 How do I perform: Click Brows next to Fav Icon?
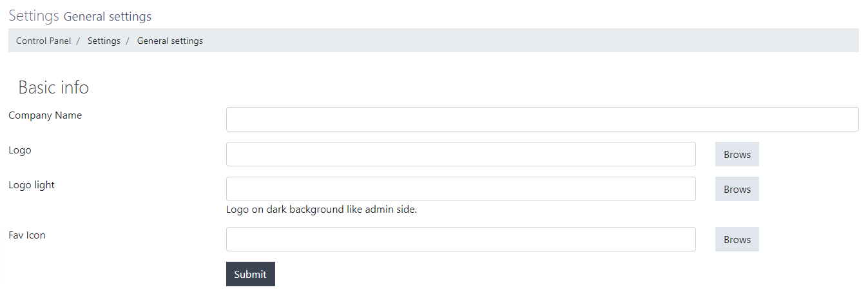tap(737, 239)
